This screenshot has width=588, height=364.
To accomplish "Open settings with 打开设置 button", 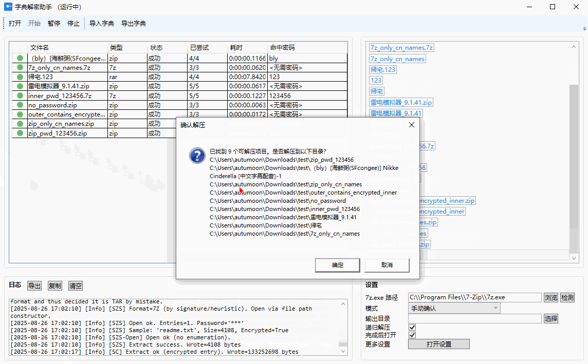I will coord(439,344).
